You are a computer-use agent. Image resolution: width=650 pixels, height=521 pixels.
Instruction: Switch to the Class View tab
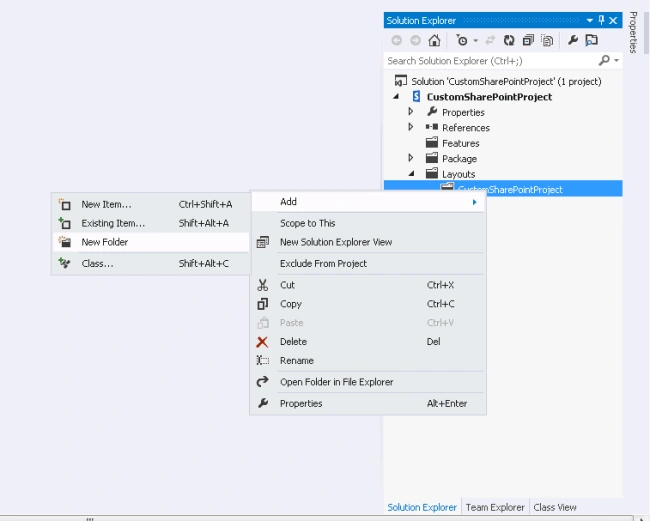555,507
